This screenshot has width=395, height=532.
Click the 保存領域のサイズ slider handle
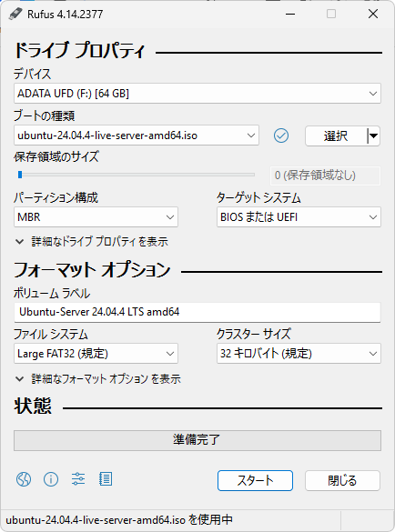tap(20, 175)
